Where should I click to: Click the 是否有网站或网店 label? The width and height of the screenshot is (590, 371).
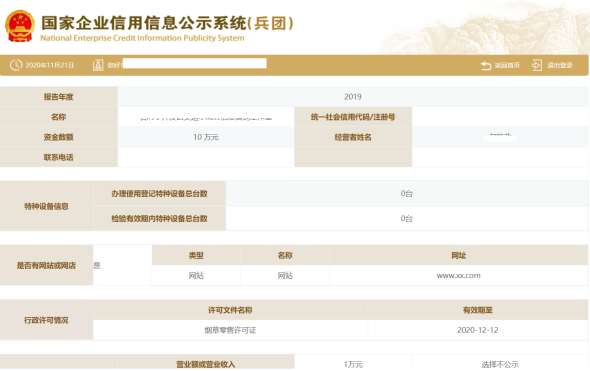[x=46, y=266]
